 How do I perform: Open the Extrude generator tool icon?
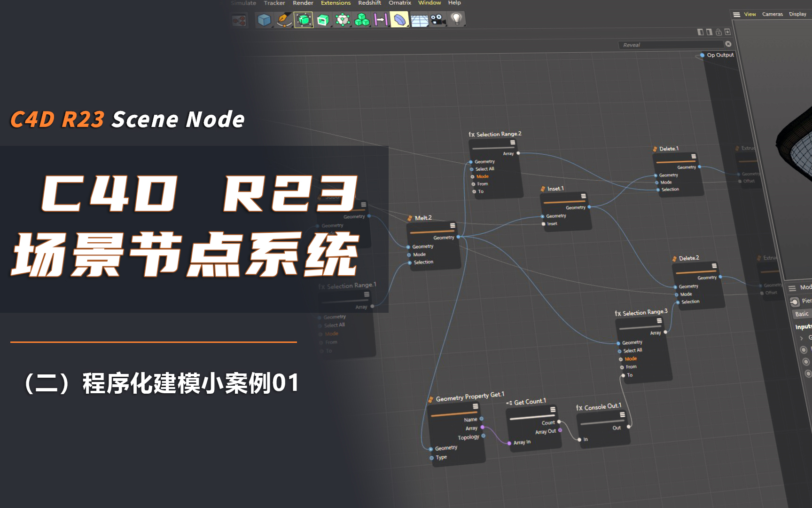point(323,20)
